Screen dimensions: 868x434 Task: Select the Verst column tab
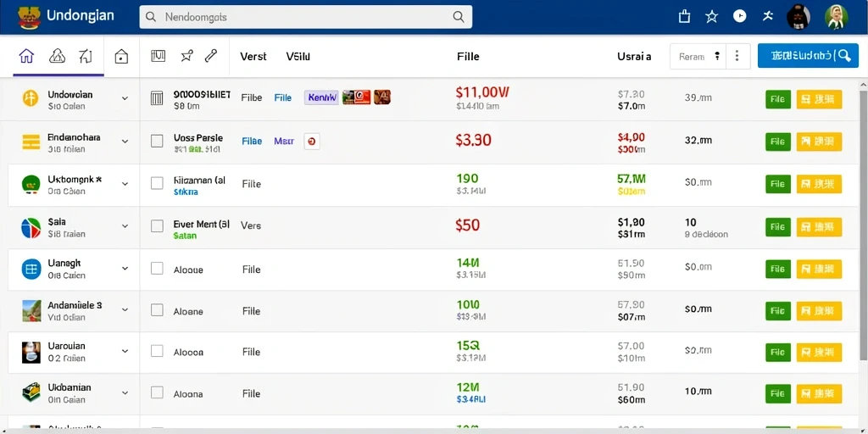click(x=253, y=57)
